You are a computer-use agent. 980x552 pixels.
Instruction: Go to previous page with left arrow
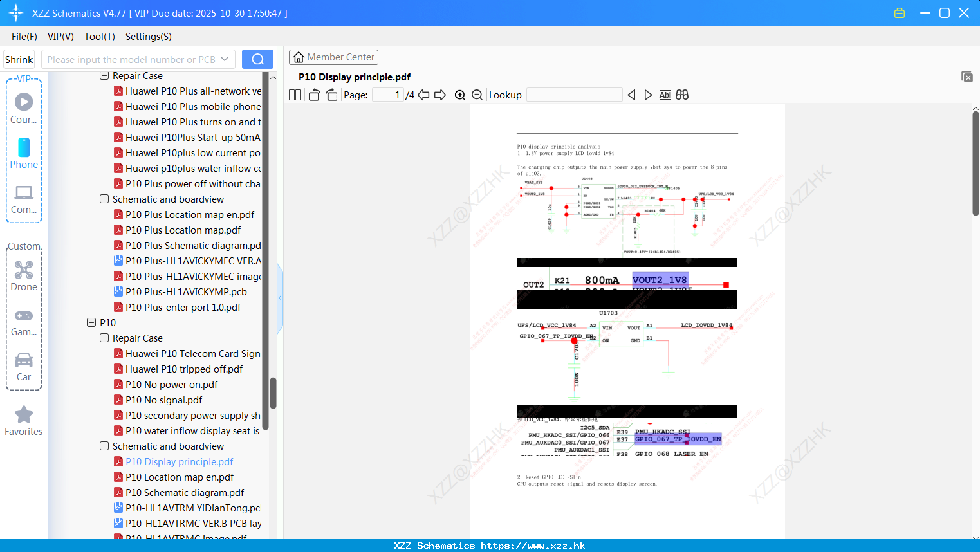[423, 95]
